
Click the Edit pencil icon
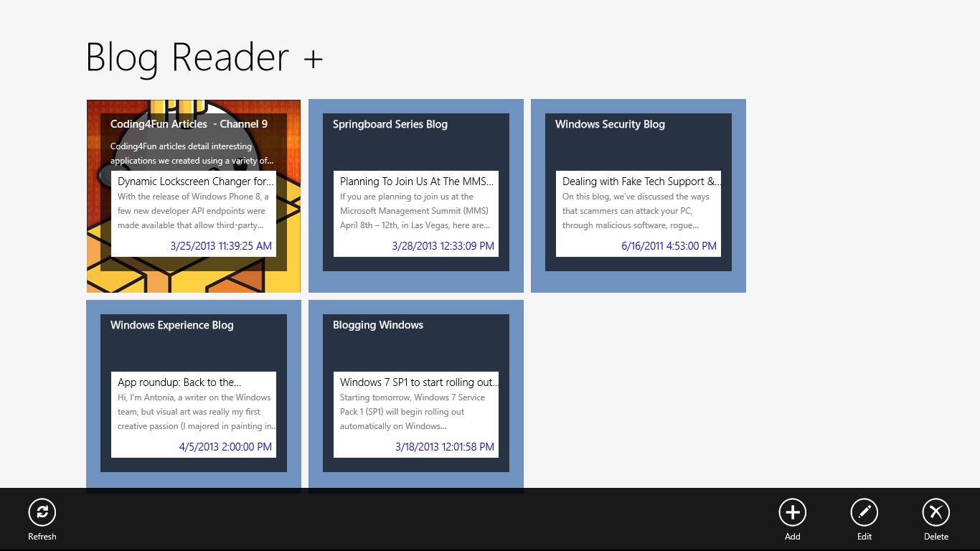pos(864,512)
